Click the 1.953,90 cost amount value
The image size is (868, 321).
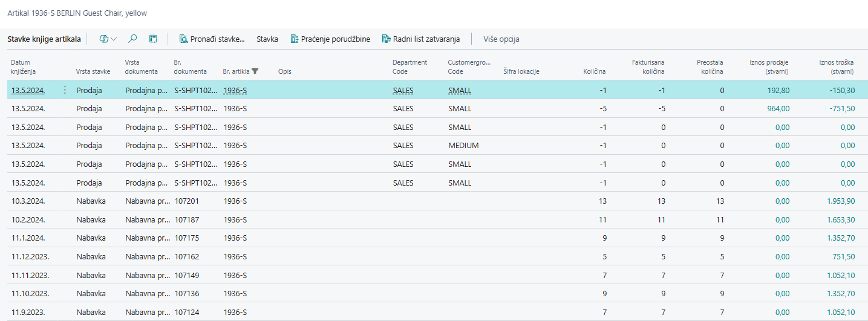[x=840, y=201]
